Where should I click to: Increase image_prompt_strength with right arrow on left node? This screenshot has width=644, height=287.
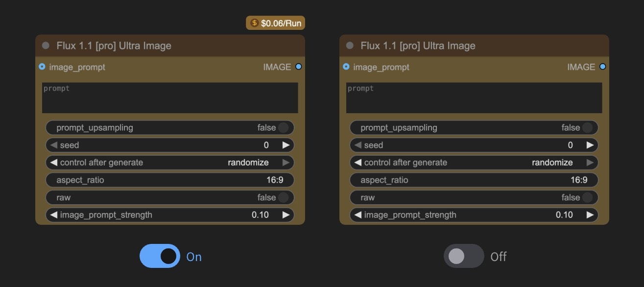286,215
